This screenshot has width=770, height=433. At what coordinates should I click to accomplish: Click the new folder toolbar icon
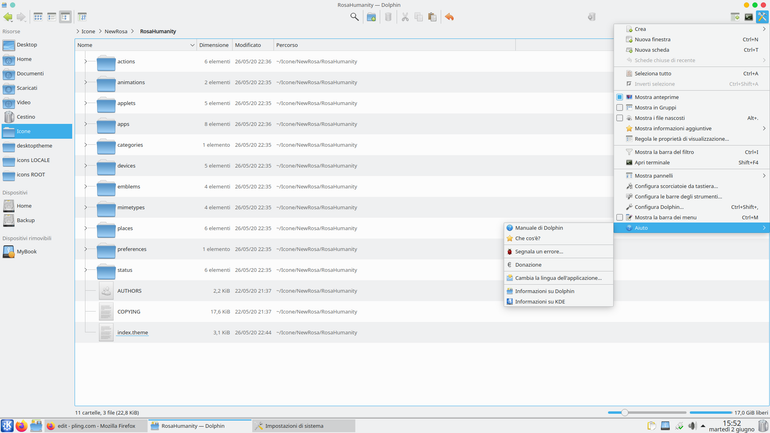pos(371,17)
